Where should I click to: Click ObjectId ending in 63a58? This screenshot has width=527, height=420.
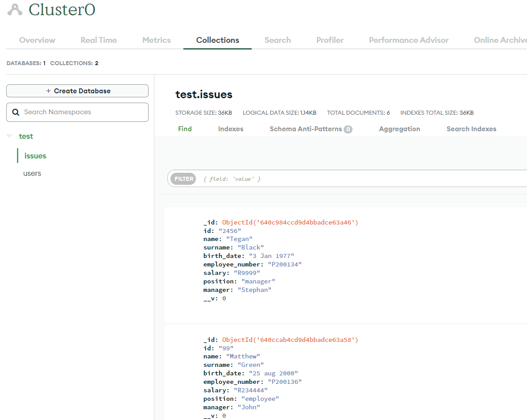[290, 340]
